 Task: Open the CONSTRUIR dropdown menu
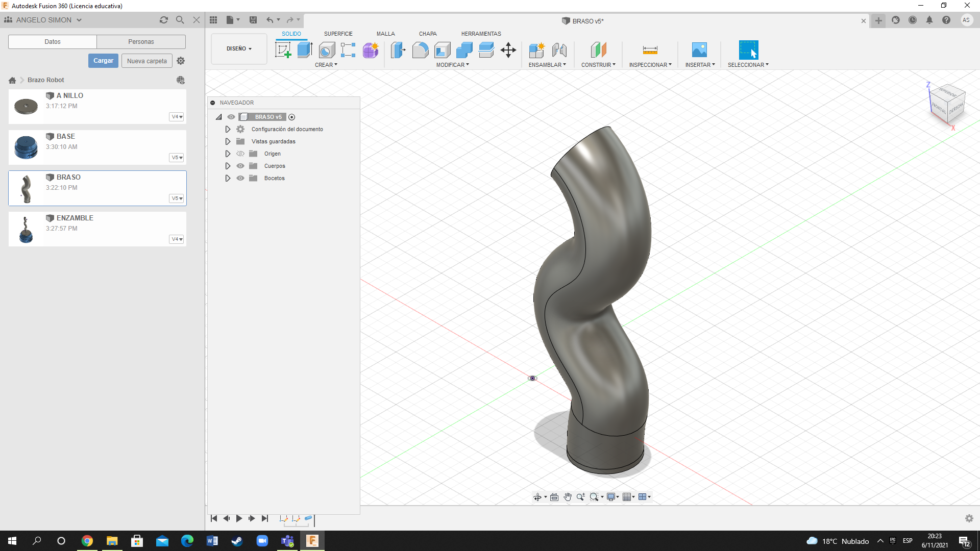[598, 65]
